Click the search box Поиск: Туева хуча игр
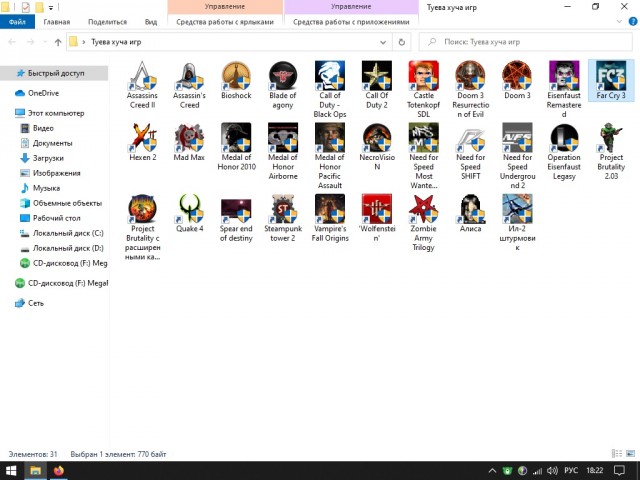Image resolution: width=640 pixels, height=480 pixels. 526,42
